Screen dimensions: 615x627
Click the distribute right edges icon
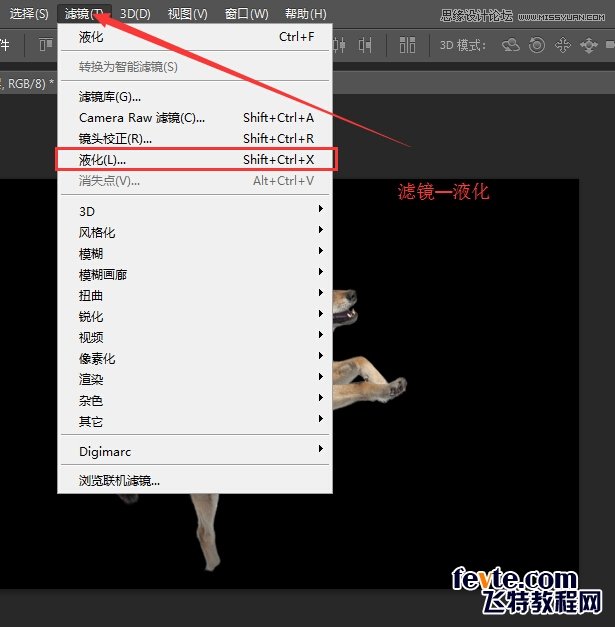(x=365, y=45)
